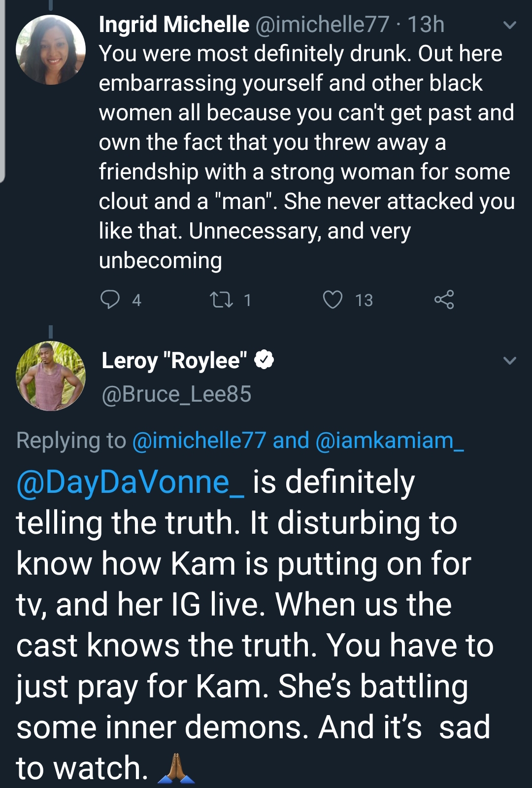This screenshot has height=788, width=532.
Task: Click the Leroy "Roylee" display name
Action: pos(174,360)
